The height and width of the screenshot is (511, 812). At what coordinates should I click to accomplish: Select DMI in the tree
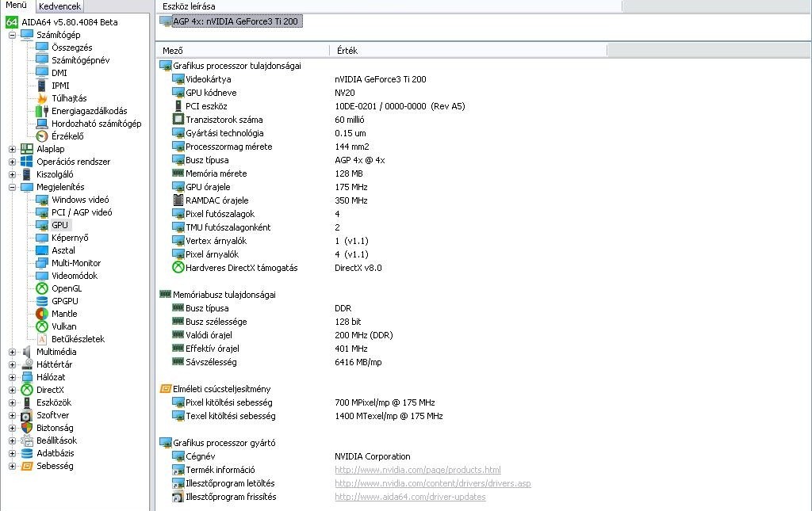(x=59, y=73)
